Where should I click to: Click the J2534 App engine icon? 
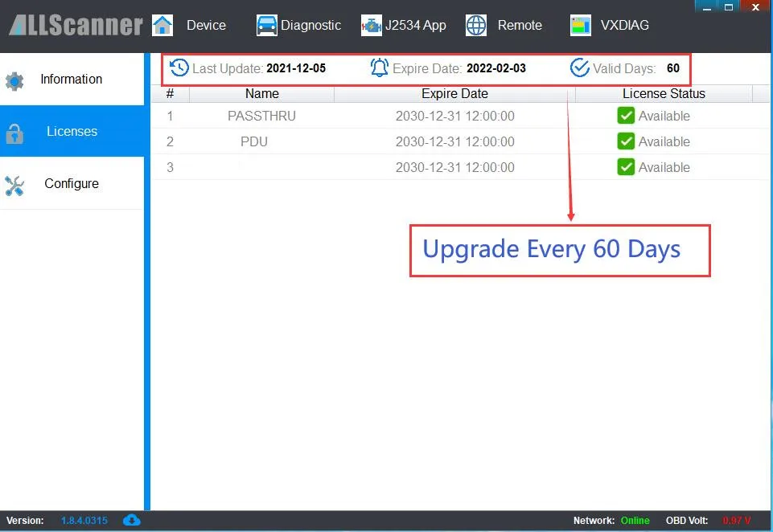coord(372,25)
